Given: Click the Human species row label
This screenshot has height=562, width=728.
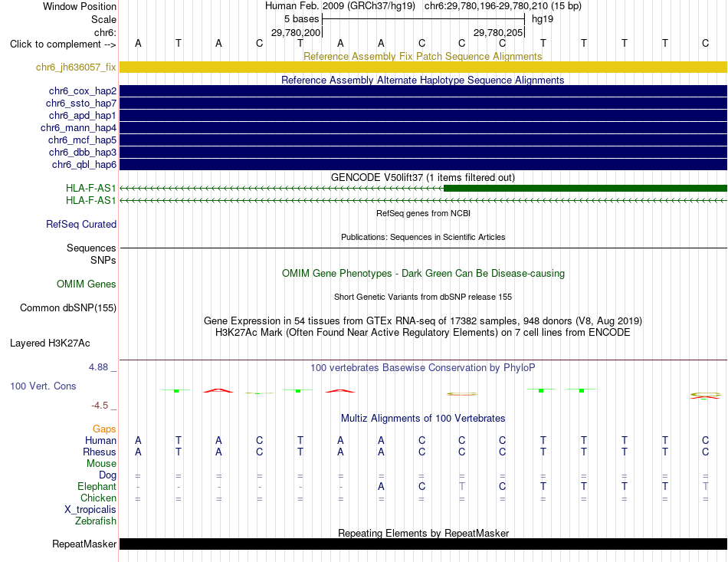Looking at the screenshot, I should click(x=100, y=440).
